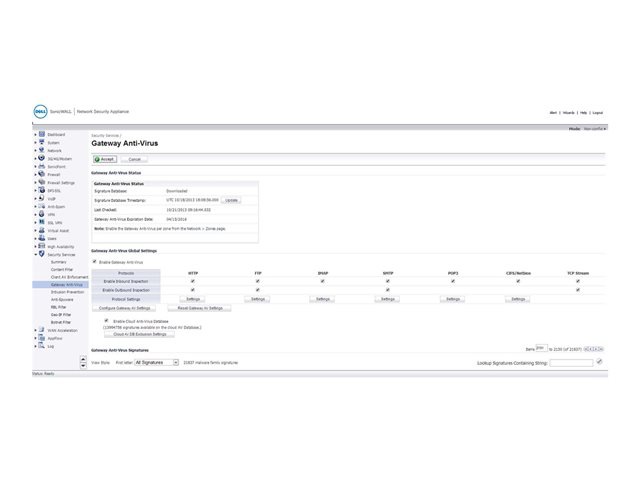The width and height of the screenshot is (640, 480).
Task: Open the All Signatures dropdown
Action: click(157, 362)
